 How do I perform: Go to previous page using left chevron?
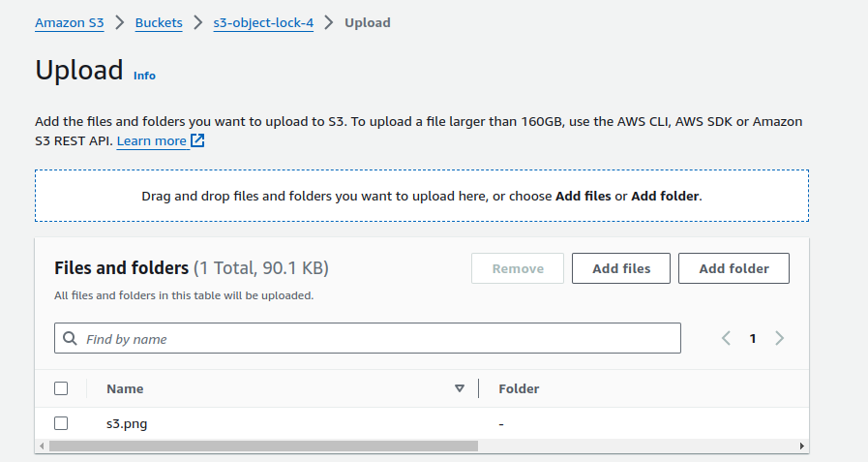click(x=727, y=338)
